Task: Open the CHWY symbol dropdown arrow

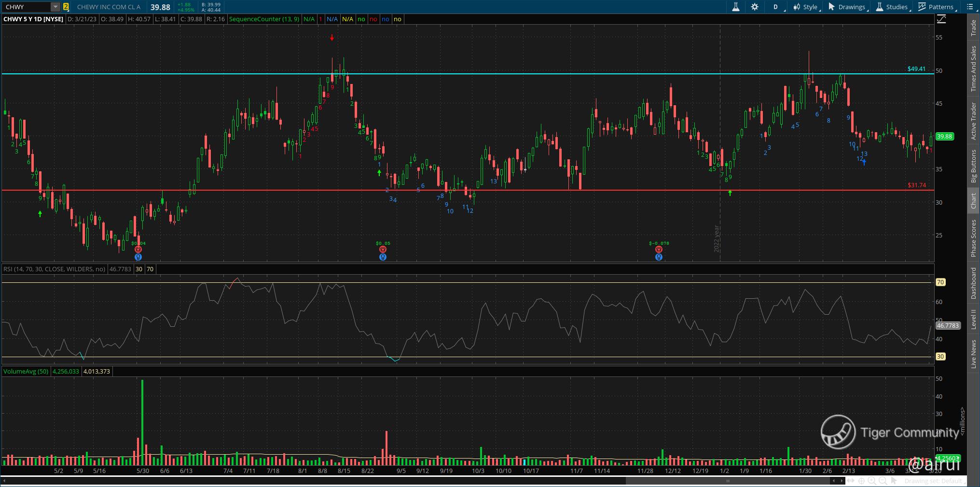Action: [55, 7]
